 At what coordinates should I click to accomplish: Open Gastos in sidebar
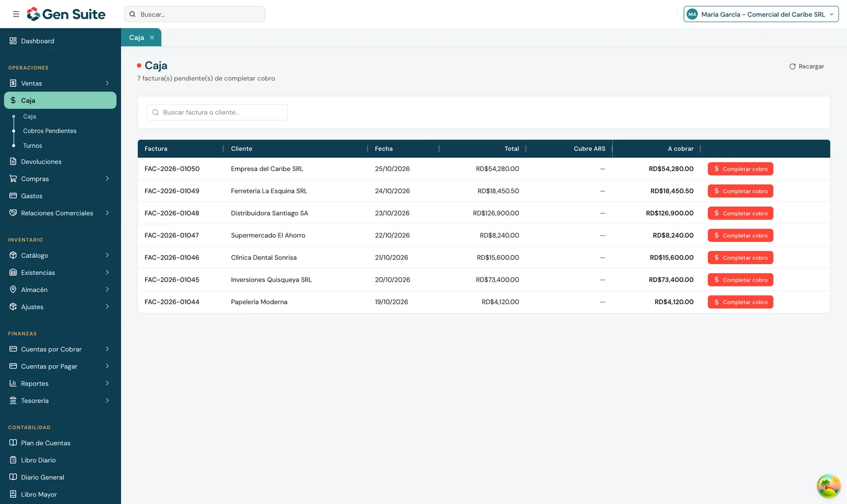click(x=60, y=196)
